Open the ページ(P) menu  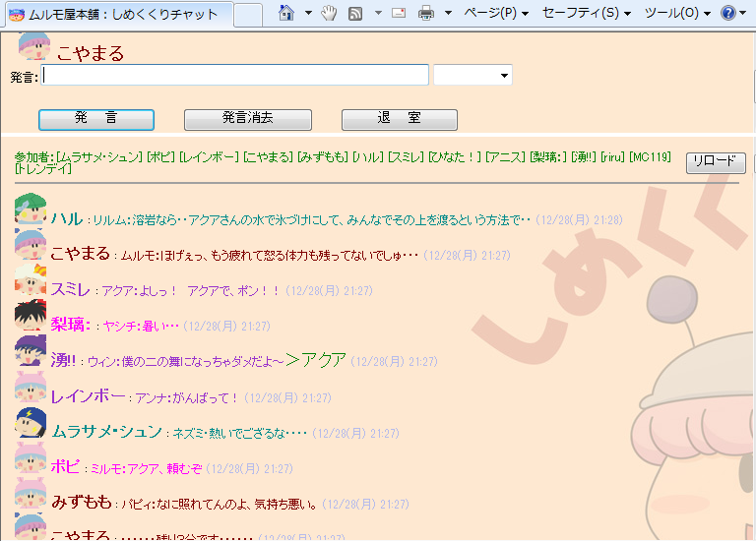496,13
